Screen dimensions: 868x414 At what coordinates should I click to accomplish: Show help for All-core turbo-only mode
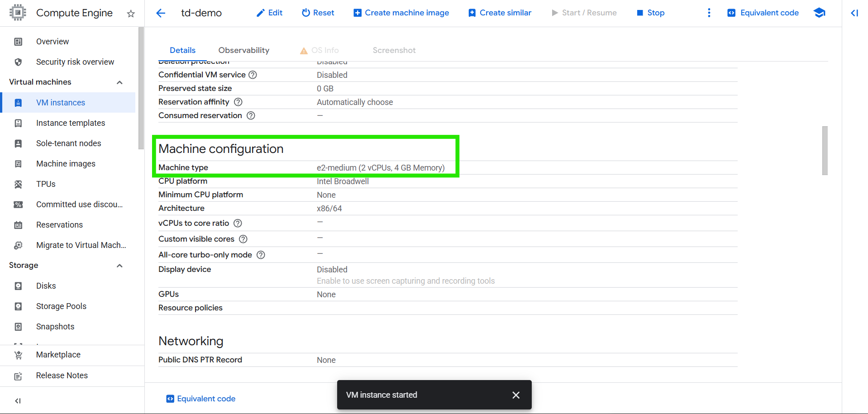(261, 255)
